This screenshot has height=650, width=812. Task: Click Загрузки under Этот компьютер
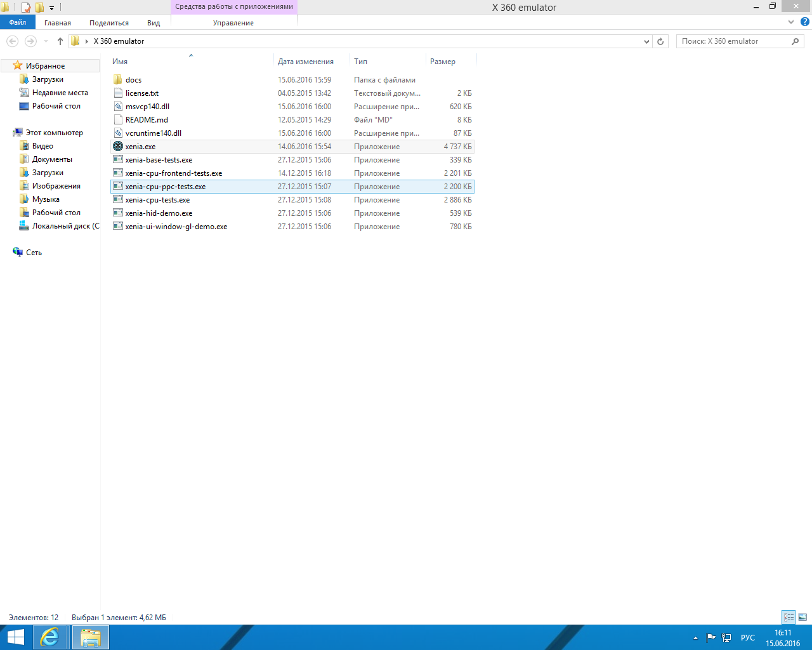[x=48, y=173]
